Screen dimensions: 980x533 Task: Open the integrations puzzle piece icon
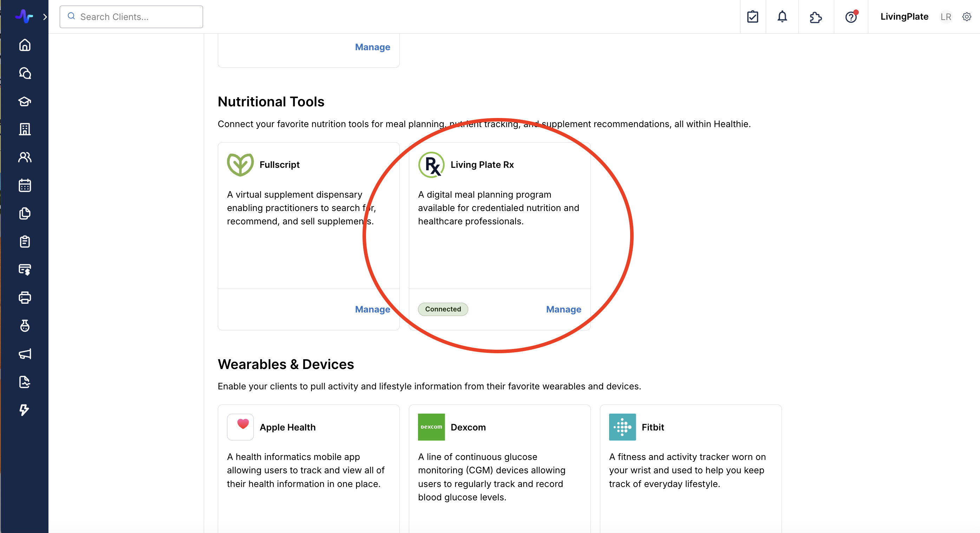(816, 17)
